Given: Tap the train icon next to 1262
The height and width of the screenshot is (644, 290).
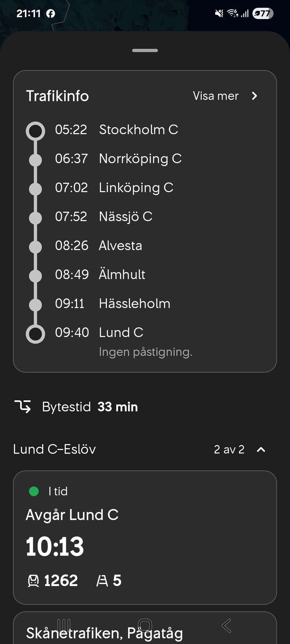Looking at the screenshot, I should (x=33, y=581).
